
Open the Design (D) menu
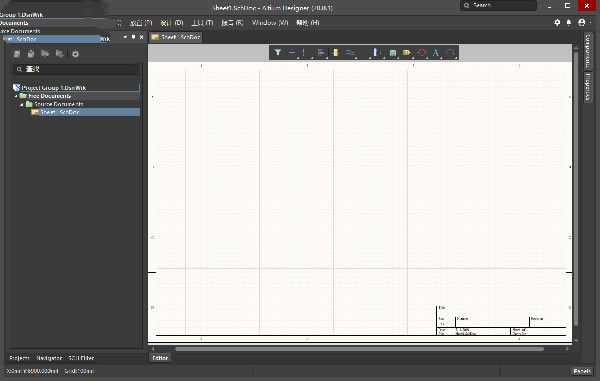172,23
